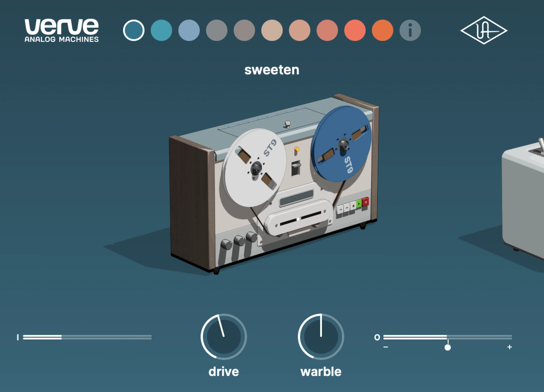544x392 pixels.
Task: Click the warble label text
Action: click(321, 372)
